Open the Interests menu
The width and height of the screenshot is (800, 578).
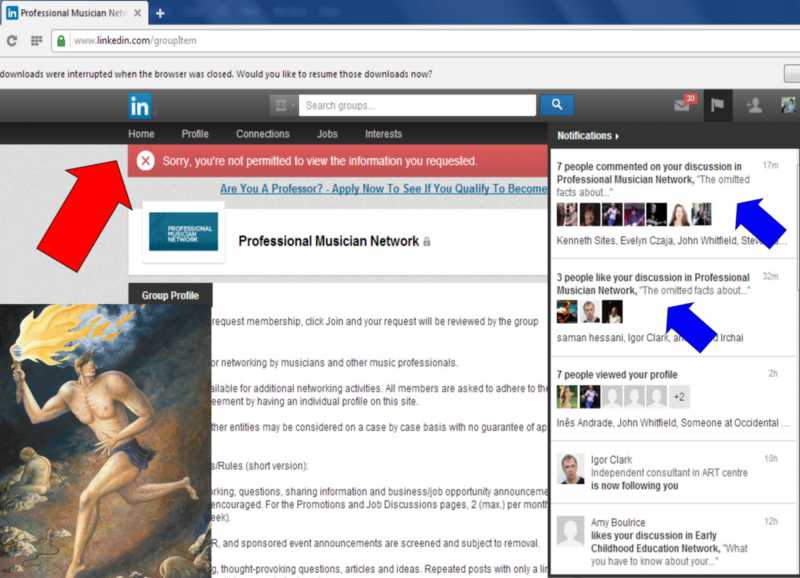pos(384,134)
